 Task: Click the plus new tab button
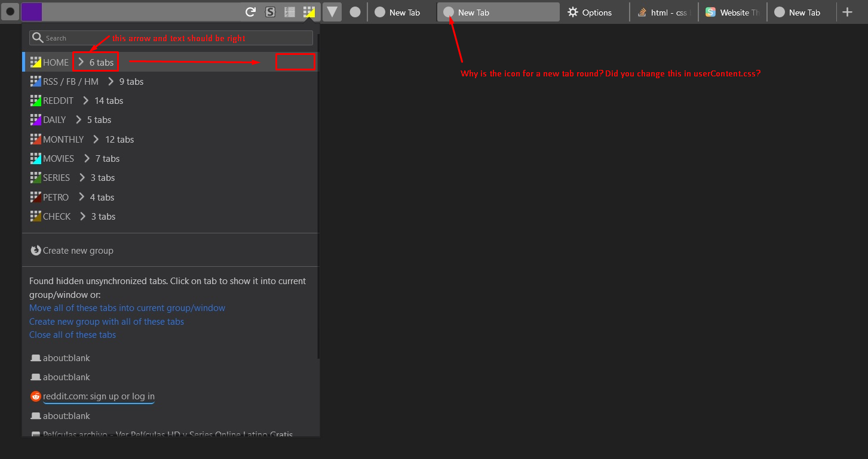[x=847, y=12]
